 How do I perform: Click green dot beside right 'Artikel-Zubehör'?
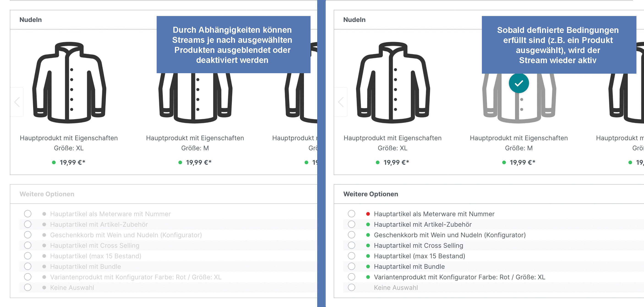(368, 224)
